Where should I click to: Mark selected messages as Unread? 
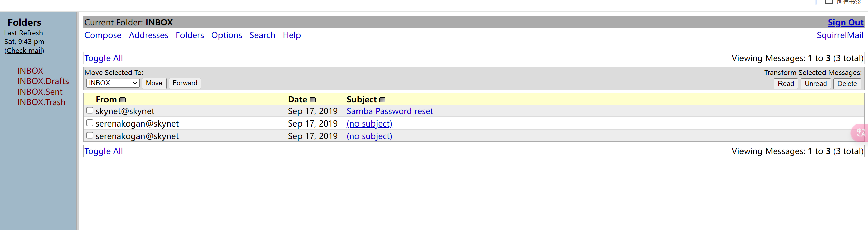coord(815,84)
